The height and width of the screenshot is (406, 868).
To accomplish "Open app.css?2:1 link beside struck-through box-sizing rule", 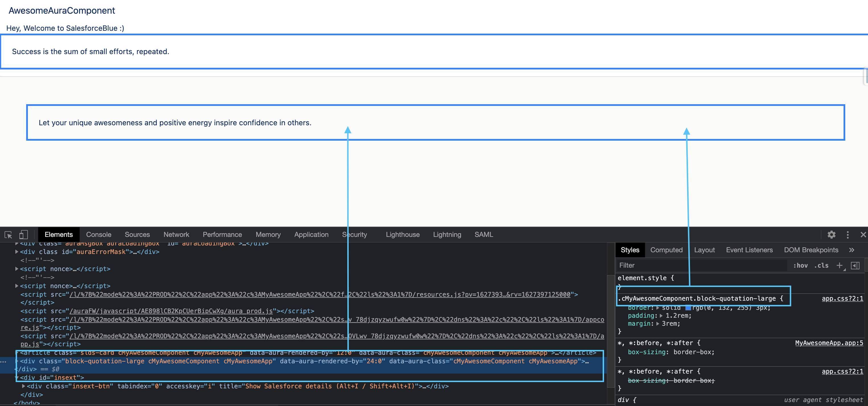I will point(842,371).
